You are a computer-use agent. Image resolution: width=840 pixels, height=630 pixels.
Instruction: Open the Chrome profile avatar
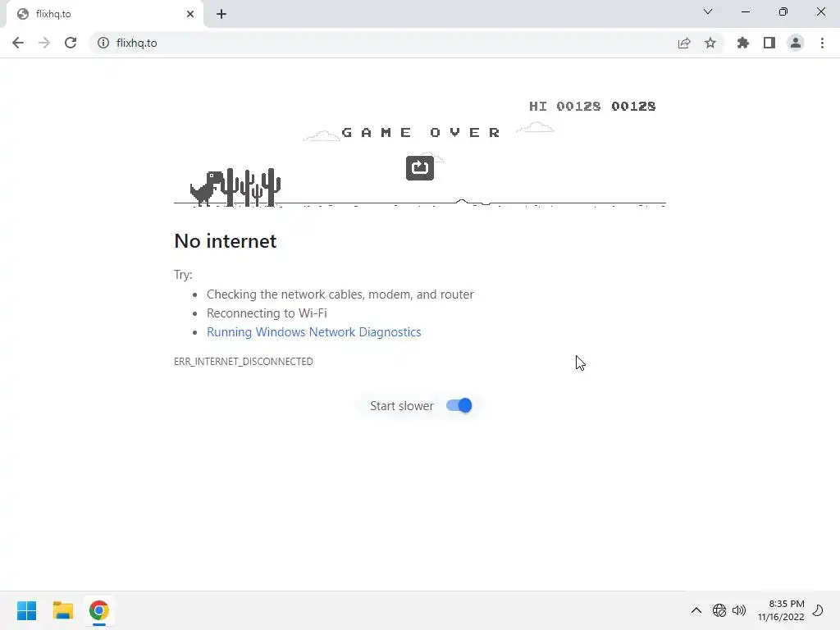796,43
